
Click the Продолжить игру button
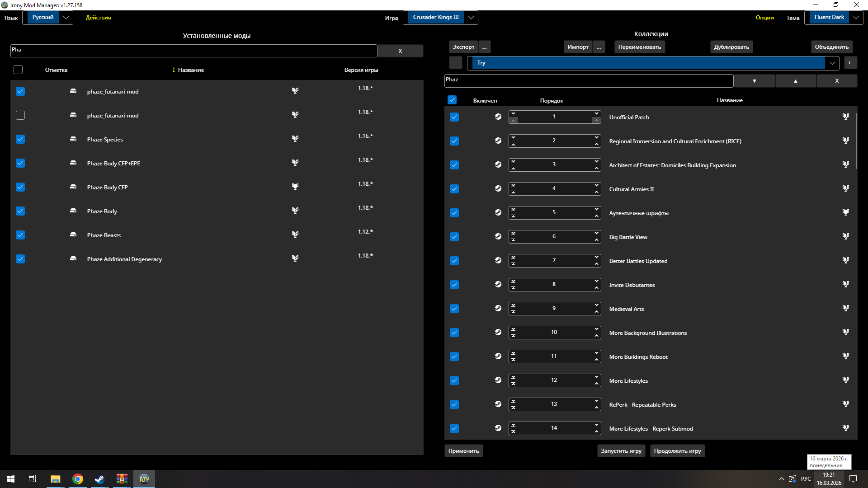[x=678, y=451]
